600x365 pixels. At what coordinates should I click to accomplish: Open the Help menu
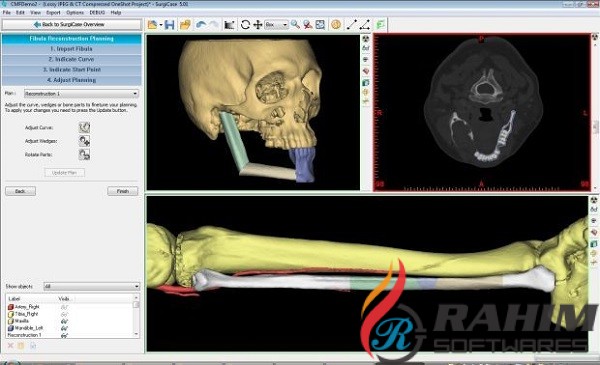[116, 13]
